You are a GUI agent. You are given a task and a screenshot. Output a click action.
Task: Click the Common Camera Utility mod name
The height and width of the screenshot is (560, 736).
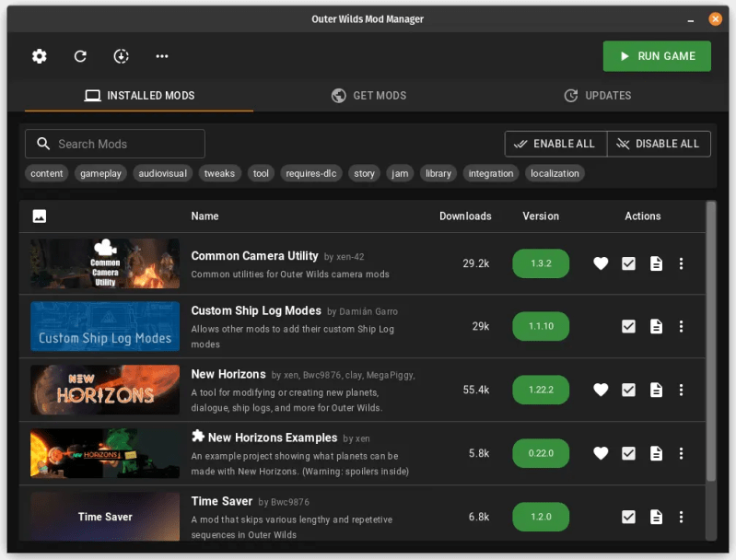[x=254, y=256]
